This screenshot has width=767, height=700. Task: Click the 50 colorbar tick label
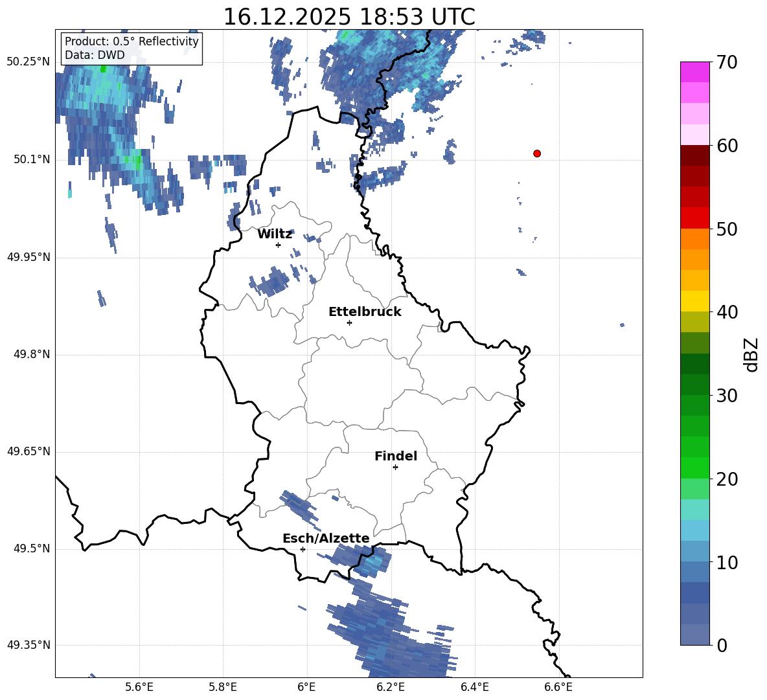click(727, 229)
